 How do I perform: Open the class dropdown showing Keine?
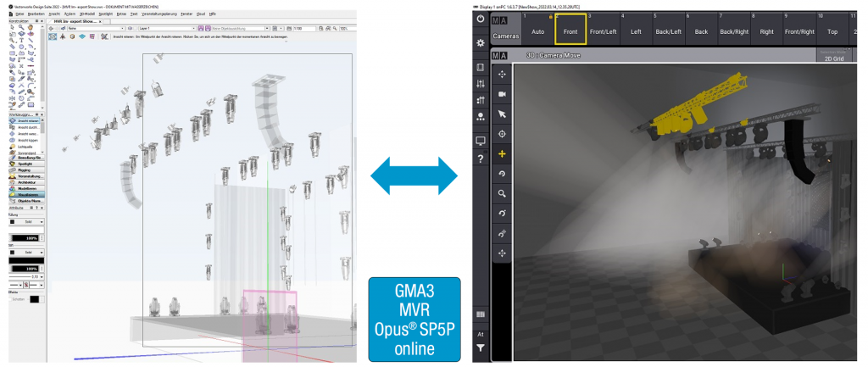96,28
